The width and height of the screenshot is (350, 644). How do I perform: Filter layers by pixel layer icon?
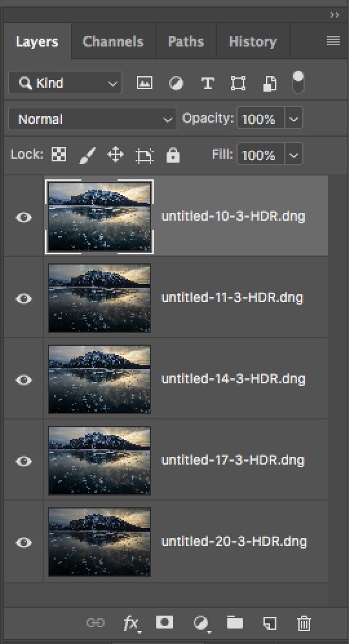(x=144, y=83)
